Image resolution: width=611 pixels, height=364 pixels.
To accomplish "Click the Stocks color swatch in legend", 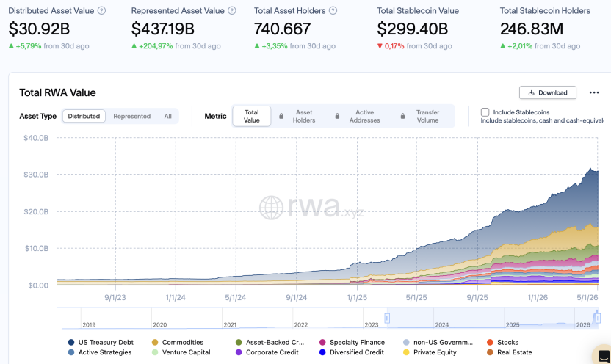I will point(490,342).
